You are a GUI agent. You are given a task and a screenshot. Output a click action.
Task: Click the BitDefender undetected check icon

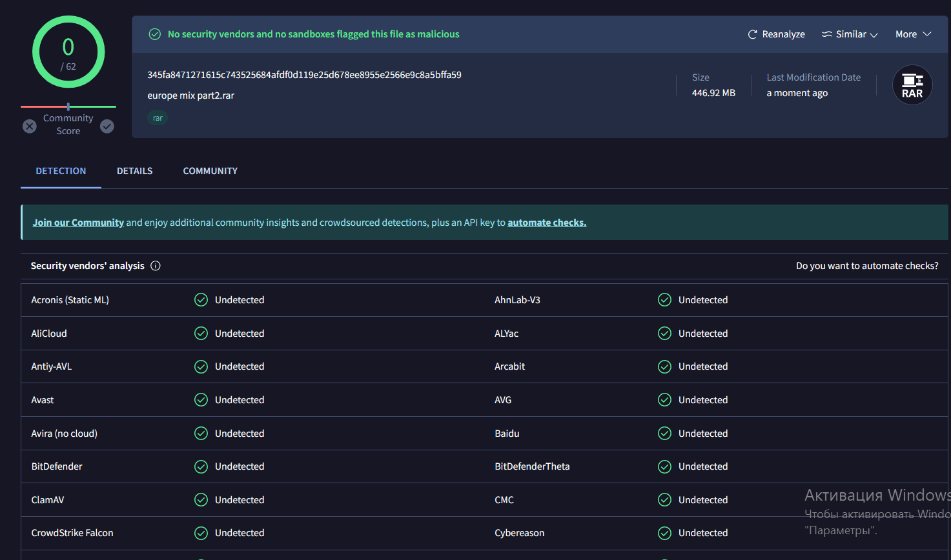[x=201, y=466]
